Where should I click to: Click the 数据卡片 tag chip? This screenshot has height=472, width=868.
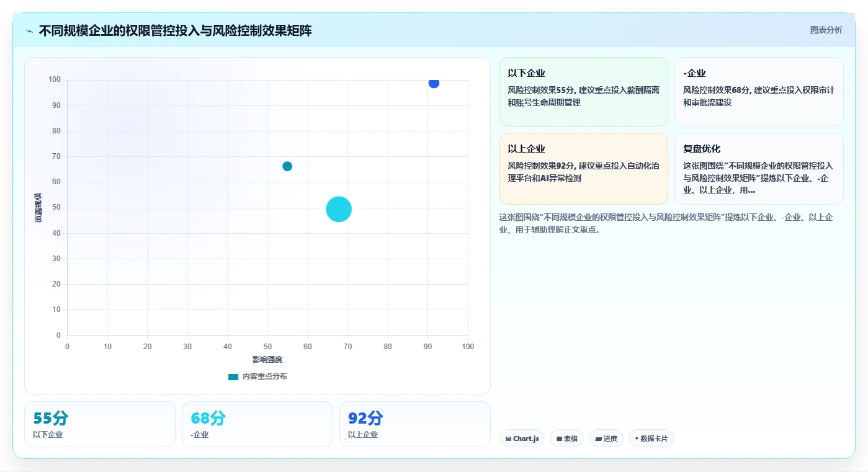point(651,439)
